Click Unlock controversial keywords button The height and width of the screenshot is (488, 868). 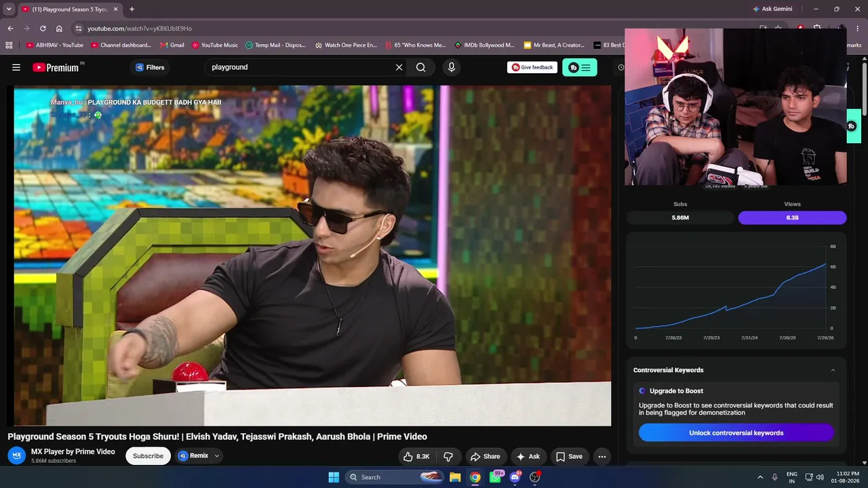736,432
